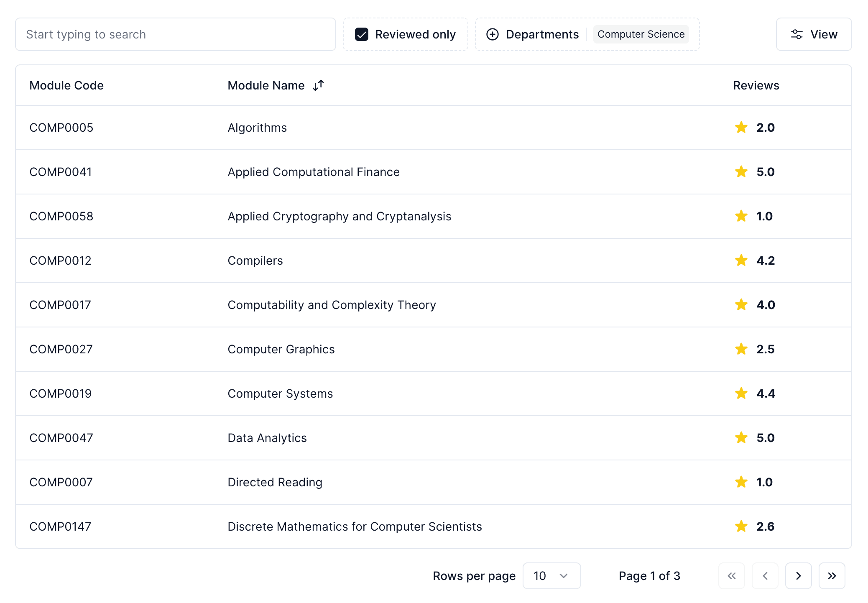Open the Departments filter dropdown
Viewport: 868px width, 603px height.
(x=542, y=34)
